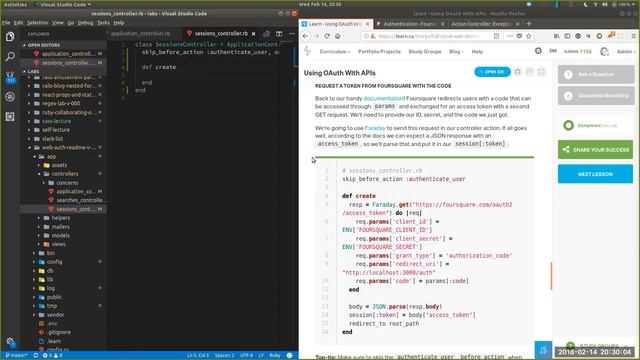Click the Split Editor icon
640x360 pixels.
point(279,33)
